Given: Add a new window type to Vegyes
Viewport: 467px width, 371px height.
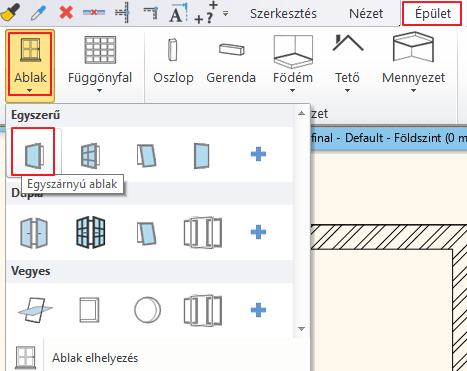Looking at the screenshot, I should (258, 310).
